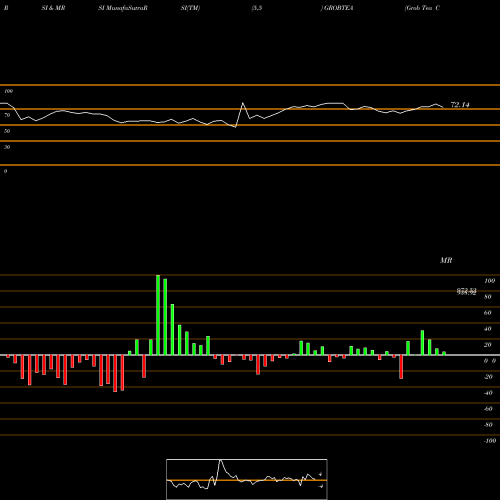Click the '(5,5' parameter text in header

click(x=257, y=8)
